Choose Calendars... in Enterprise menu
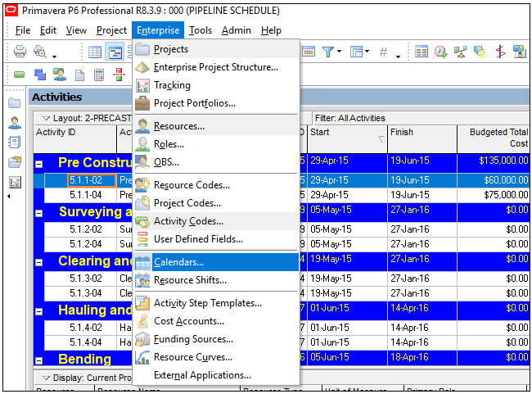The height and width of the screenshot is (394, 532). (216, 262)
